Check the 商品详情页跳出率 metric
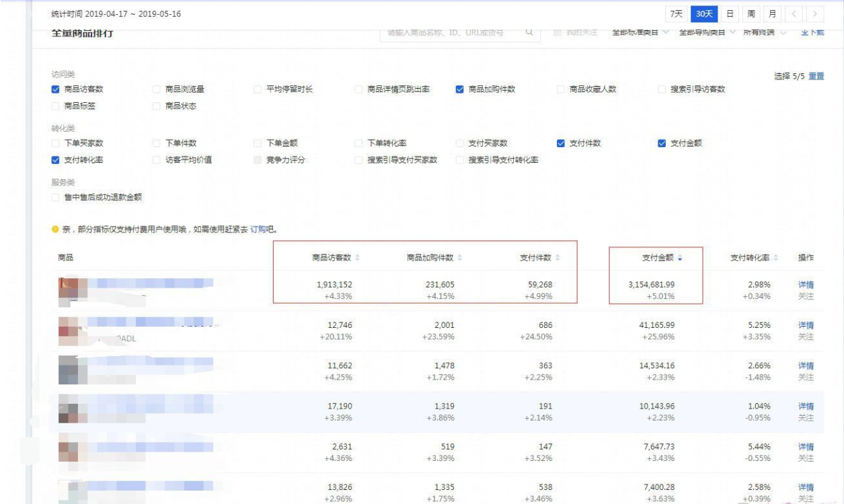The width and height of the screenshot is (844, 504). pyautogui.click(x=359, y=89)
